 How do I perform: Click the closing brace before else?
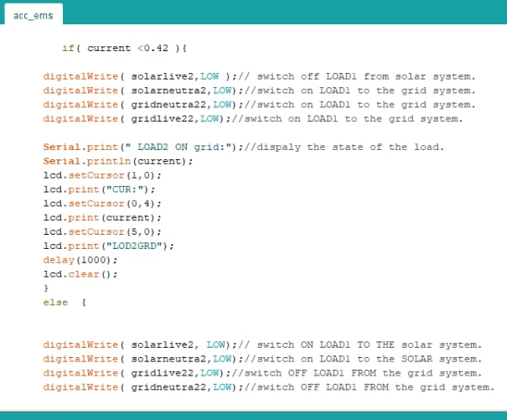(45, 288)
